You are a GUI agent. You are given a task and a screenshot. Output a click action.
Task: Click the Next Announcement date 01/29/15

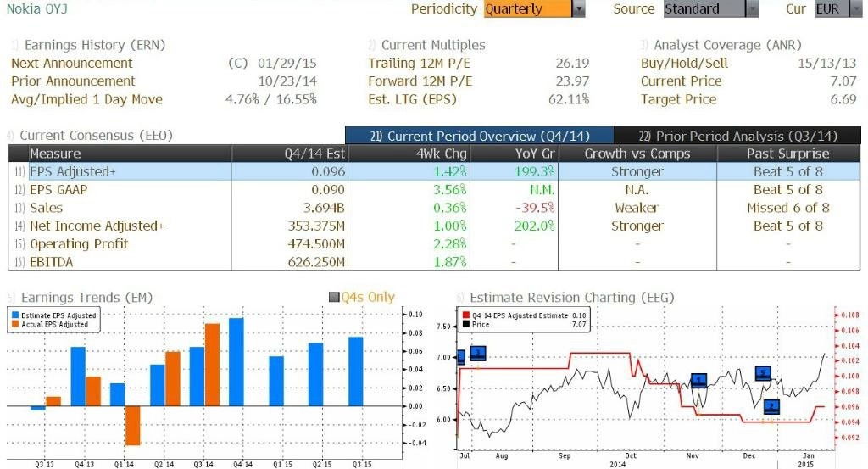(287, 63)
